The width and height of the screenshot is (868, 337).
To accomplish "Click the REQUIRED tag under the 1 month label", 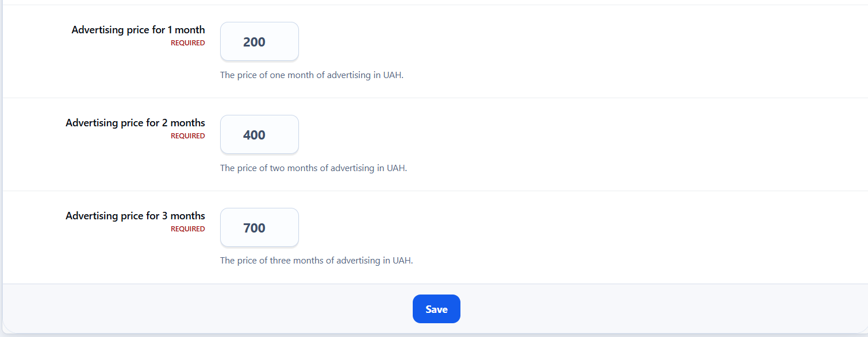I will 187,43.
